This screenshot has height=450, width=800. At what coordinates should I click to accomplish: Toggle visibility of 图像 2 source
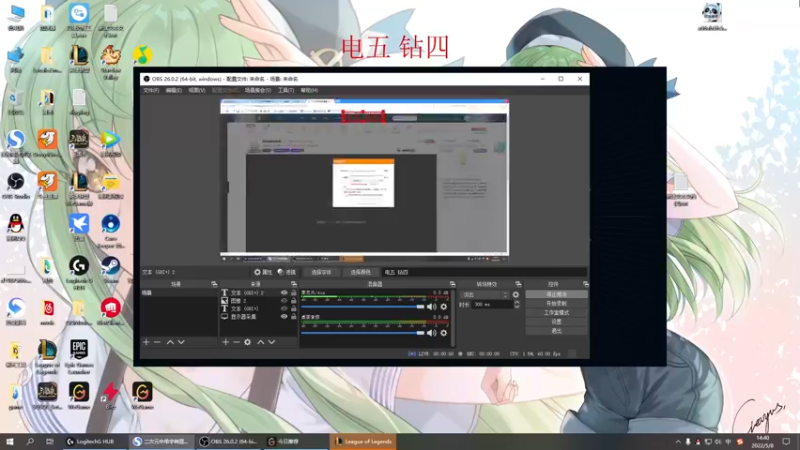pyautogui.click(x=284, y=301)
